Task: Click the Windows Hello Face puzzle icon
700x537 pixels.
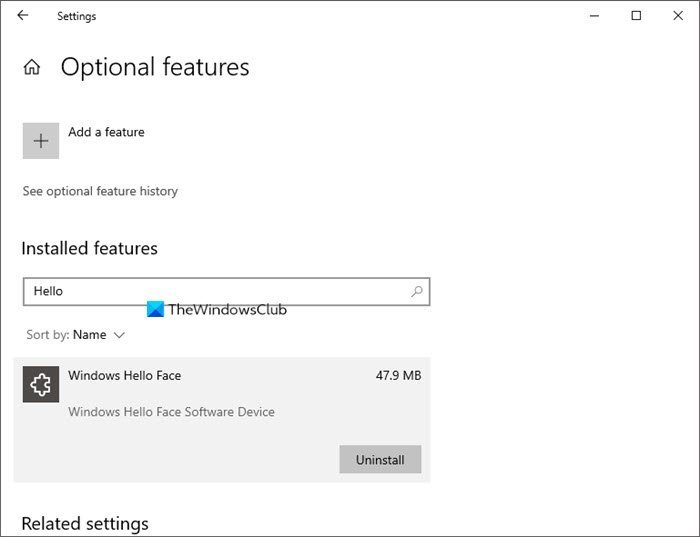Action: tap(41, 384)
